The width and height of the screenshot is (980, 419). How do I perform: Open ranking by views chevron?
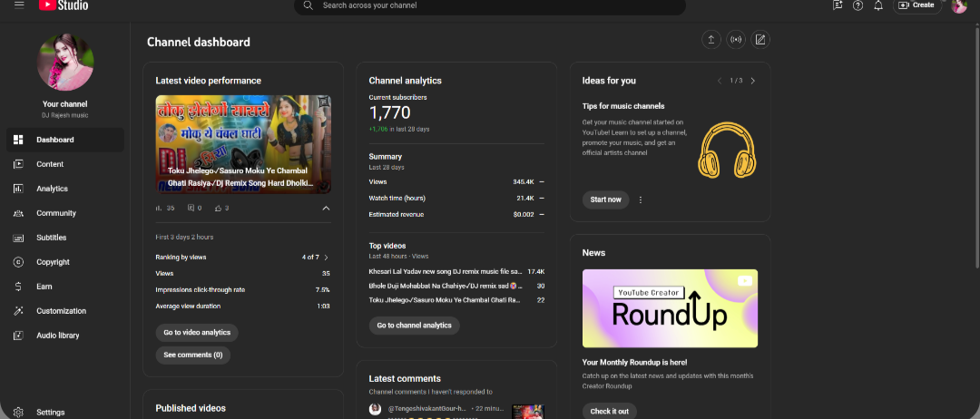coord(326,258)
